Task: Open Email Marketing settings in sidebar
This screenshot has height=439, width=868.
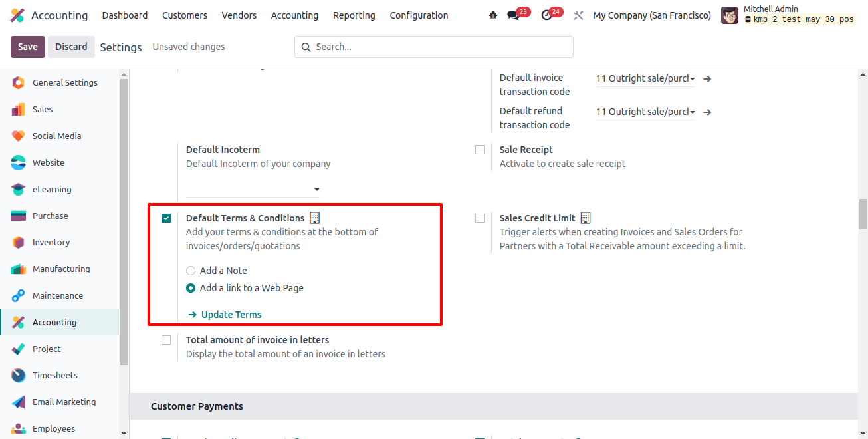Action: (x=60, y=402)
